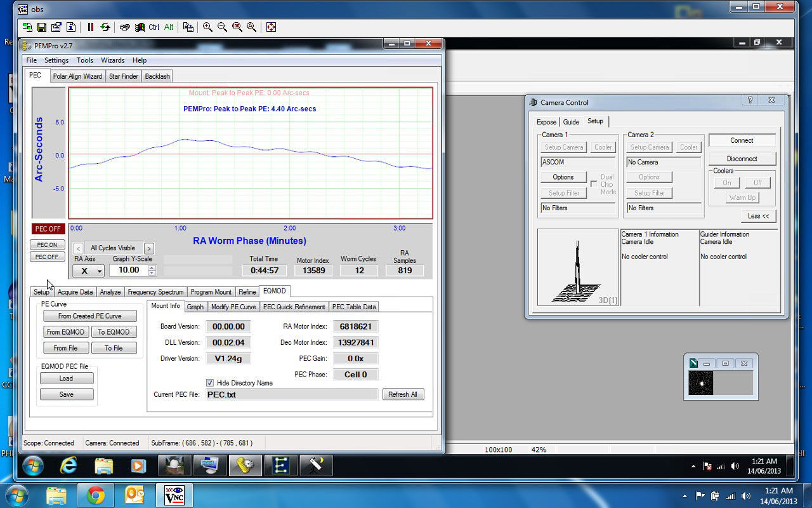The height and width of the screenshot is (508, 812).
Task: Open the Wizards menu in PEMPro
Action: pyautogui.click(x=113, y=60)
